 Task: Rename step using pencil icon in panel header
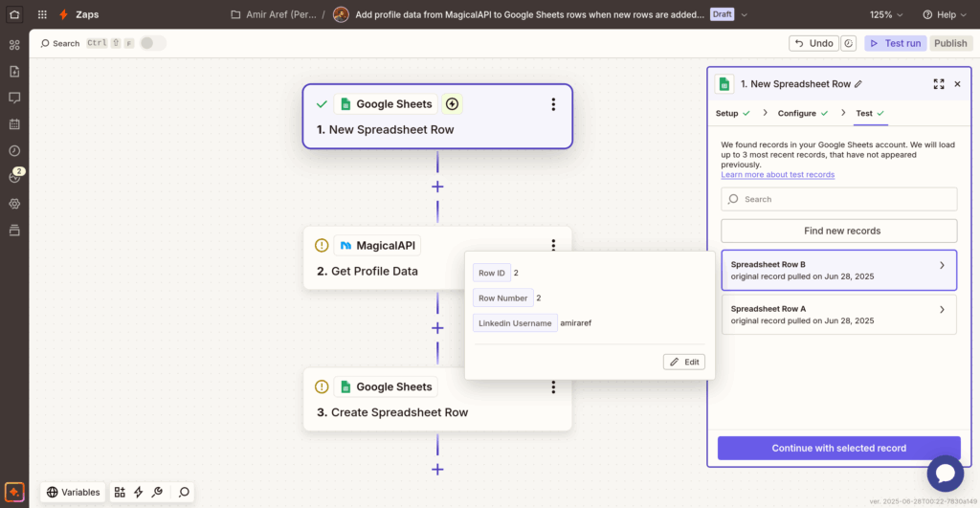point(858,84)
